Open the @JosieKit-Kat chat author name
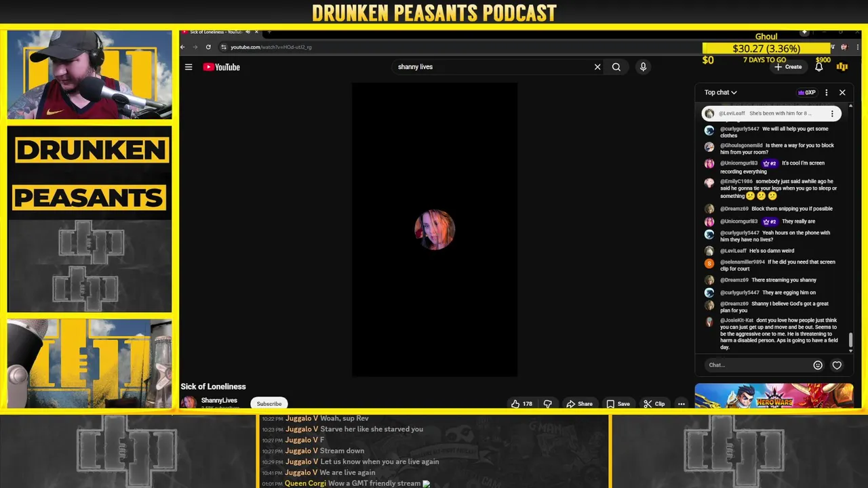 [x=736, y=321]
